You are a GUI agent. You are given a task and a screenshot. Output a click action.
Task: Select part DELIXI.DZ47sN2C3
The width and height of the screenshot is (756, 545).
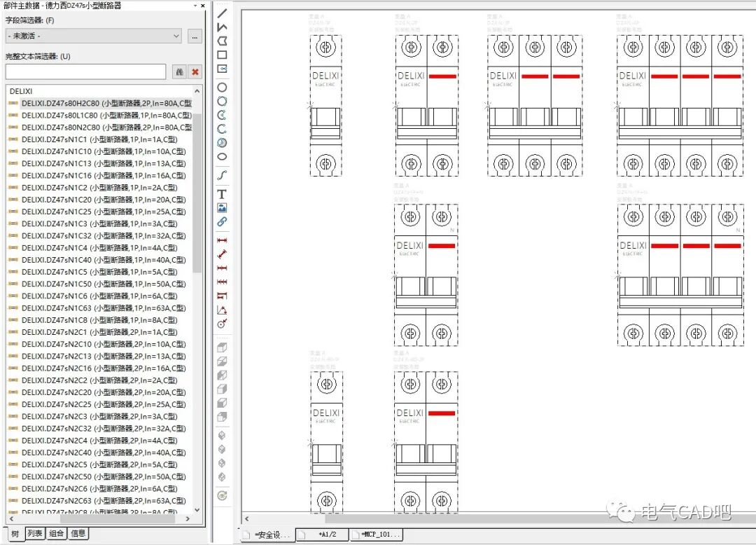[99, 417]
